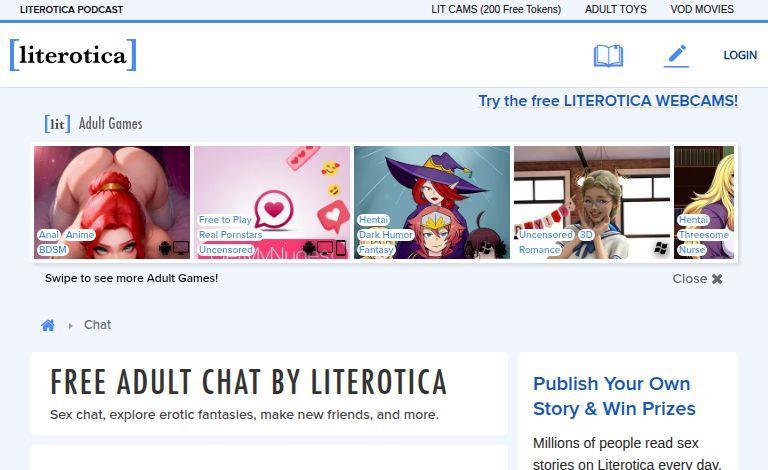The image size is (768, 470).
Task: Open the 3D sailor uniform game thumbnail
Action: (592, 202)
